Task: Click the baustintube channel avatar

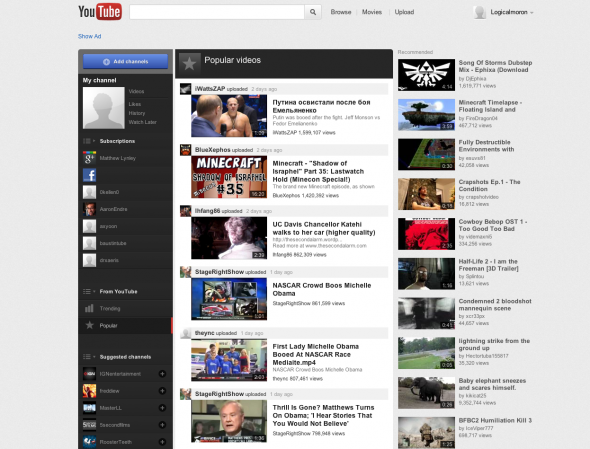Action: tap(89, 243)
